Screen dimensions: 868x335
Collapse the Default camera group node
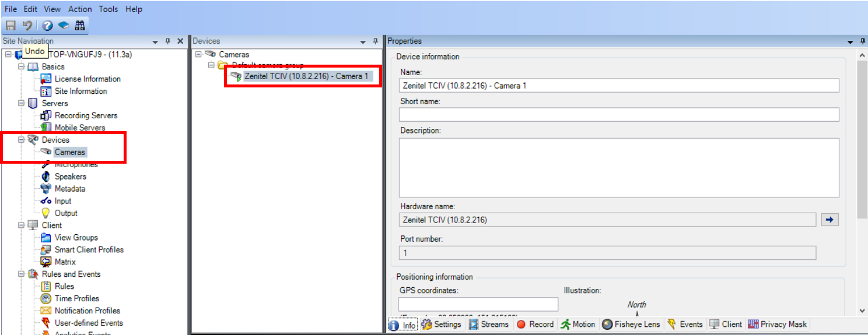211,65
